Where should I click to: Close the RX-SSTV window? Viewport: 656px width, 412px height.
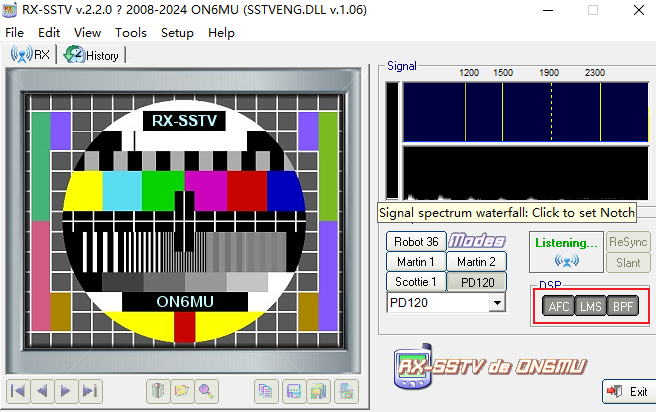[x=639, y=10]
